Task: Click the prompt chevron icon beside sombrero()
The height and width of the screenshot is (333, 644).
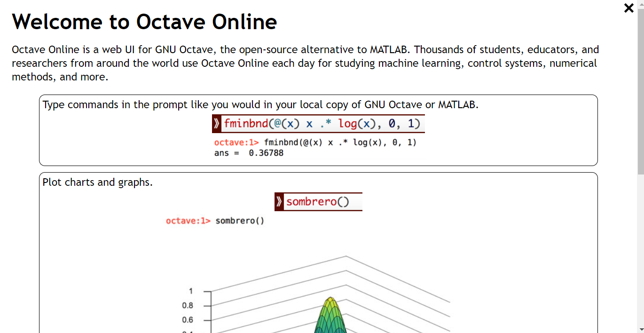Action: (279, 202)
